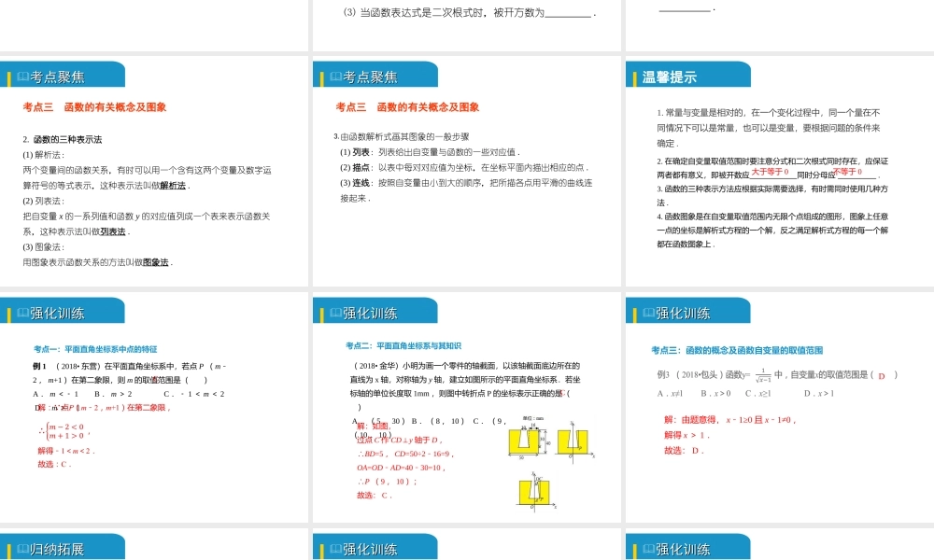Click the underlined term 图象法

155,262
